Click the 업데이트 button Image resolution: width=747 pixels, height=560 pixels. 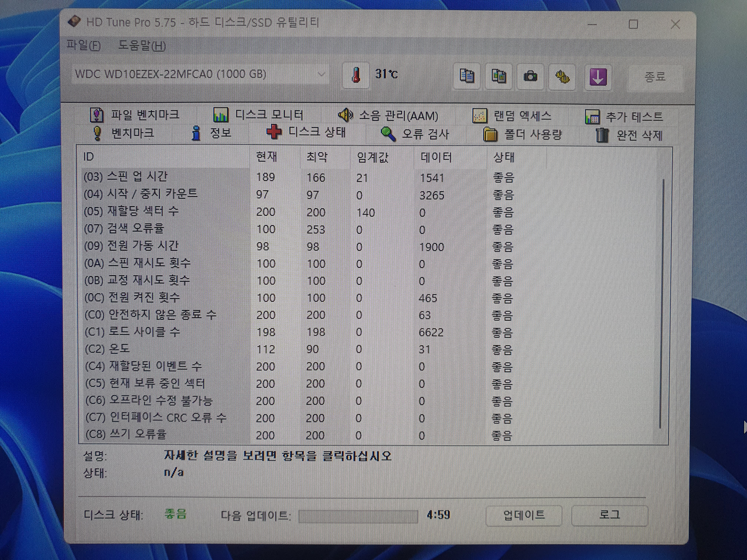click(524, 515)
